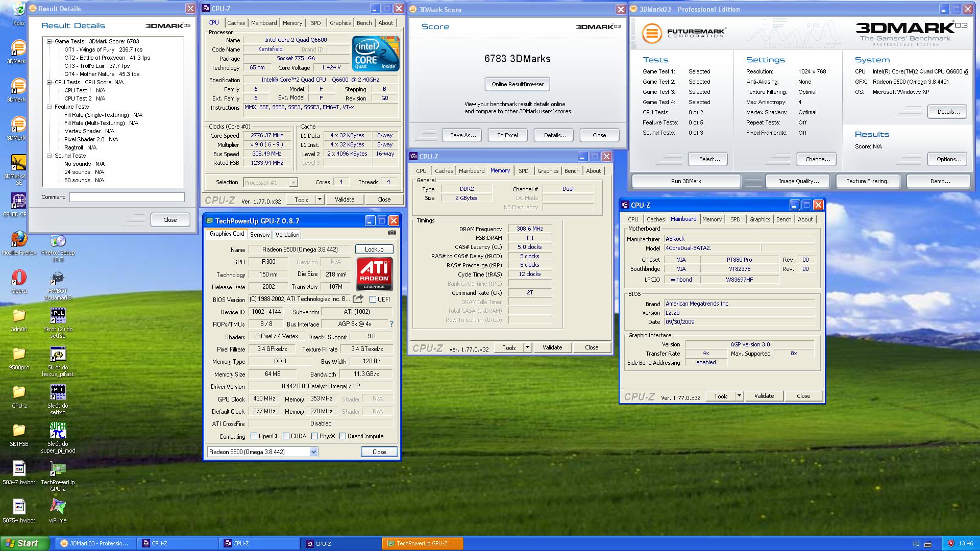Open Caches tab in CPU-Z CPU window
Image resolution: width=980 pixels, height=551 pixels.
(236, 23)
